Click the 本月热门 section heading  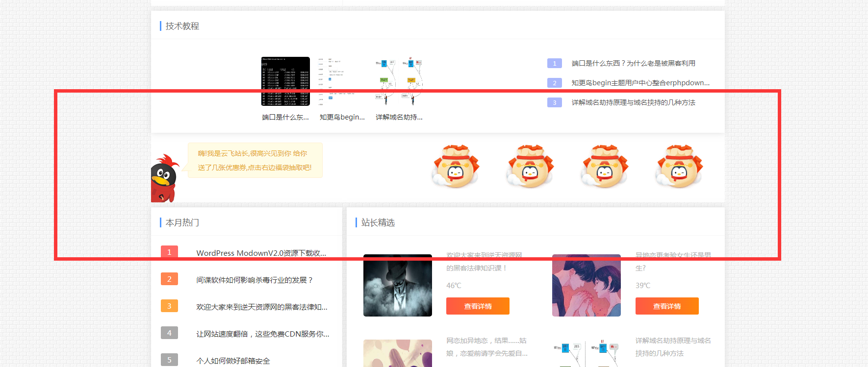[182, 222]
